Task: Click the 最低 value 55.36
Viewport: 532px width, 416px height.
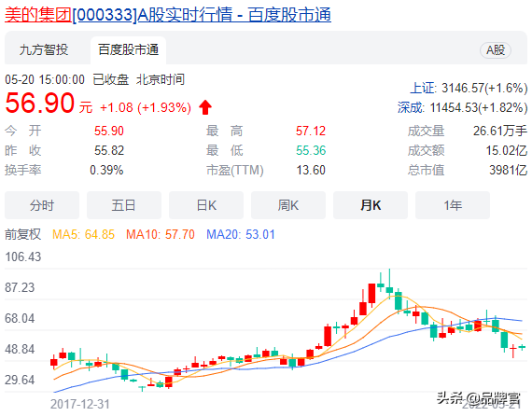Action: click(x=311, y=150)
